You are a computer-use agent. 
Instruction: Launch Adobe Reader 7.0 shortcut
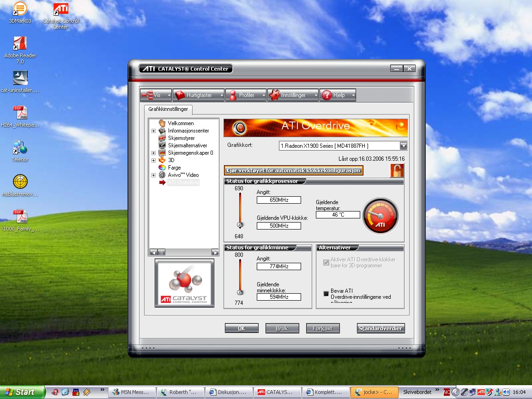[20, 50]
